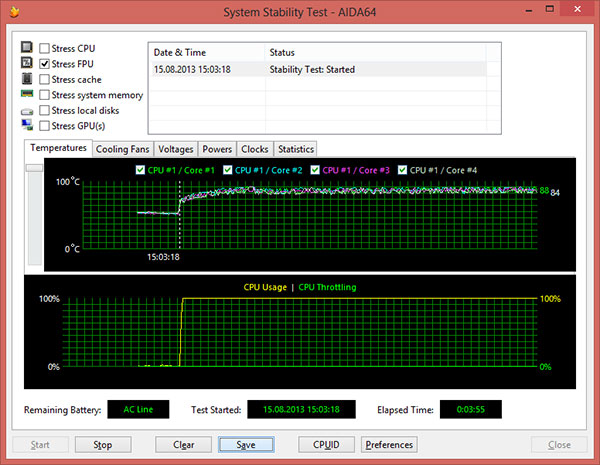Click the CPU chip icon beside Stress CPU
The width and height of the screenshot is (600, 465).
point(26,47)
